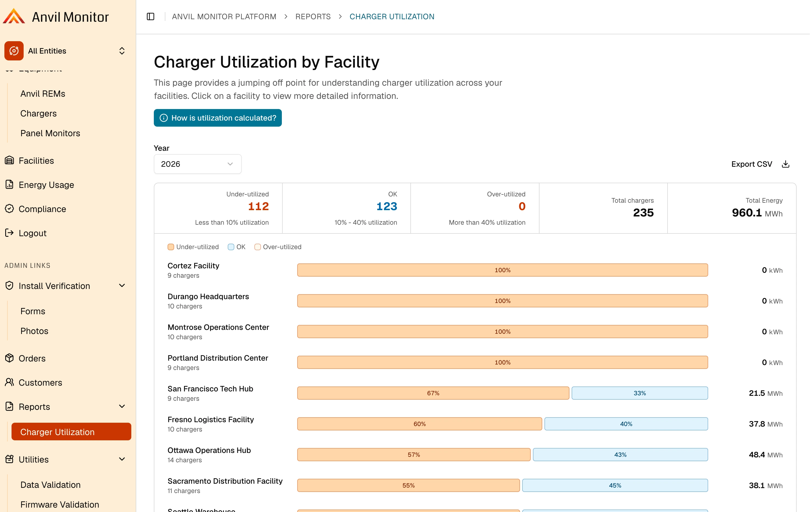Click the Orders box icon
The image size is (812, 512).
click(9, 358)
